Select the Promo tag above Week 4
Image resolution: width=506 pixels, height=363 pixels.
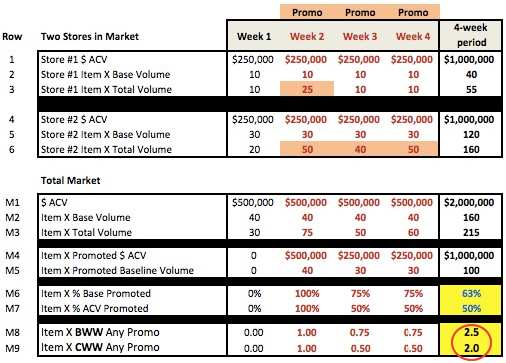(413, 12)
